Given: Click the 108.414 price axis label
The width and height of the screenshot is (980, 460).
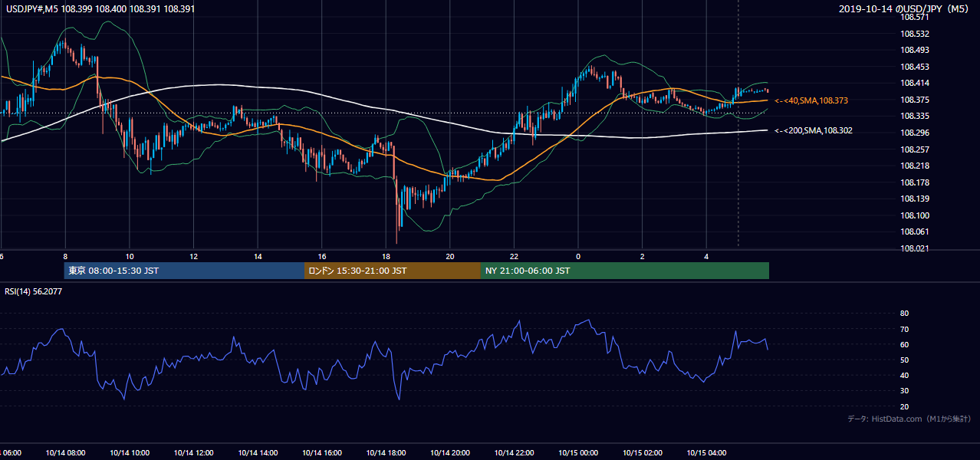Looking at the screenshot, I should 916,83.
